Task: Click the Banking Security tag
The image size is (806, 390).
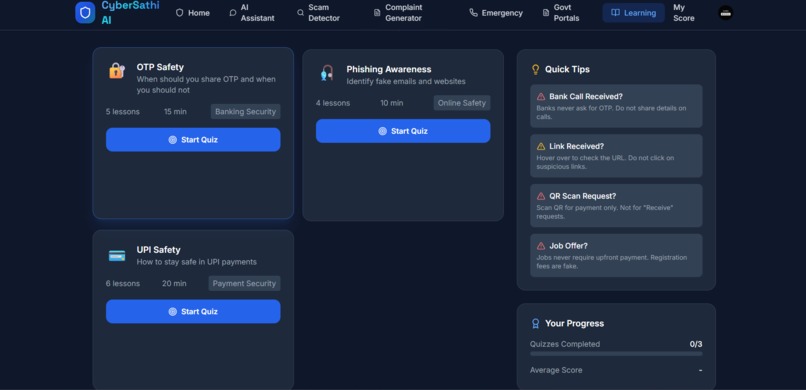Action: coord(246,112)
